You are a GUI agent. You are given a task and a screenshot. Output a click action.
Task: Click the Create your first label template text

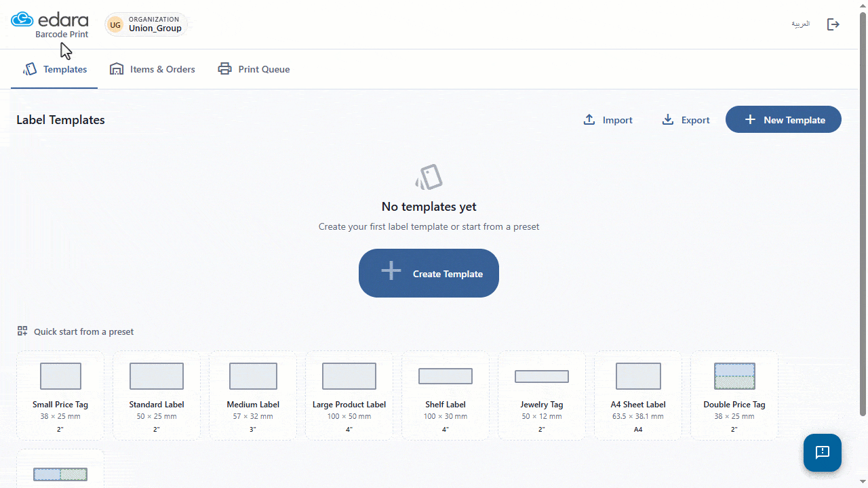pos(429,226)
